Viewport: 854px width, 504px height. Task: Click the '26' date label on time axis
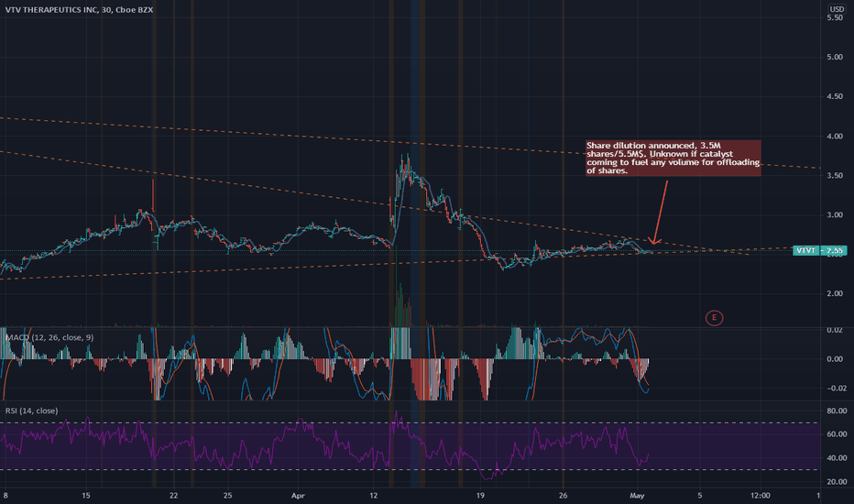click(x=563, y=496)
